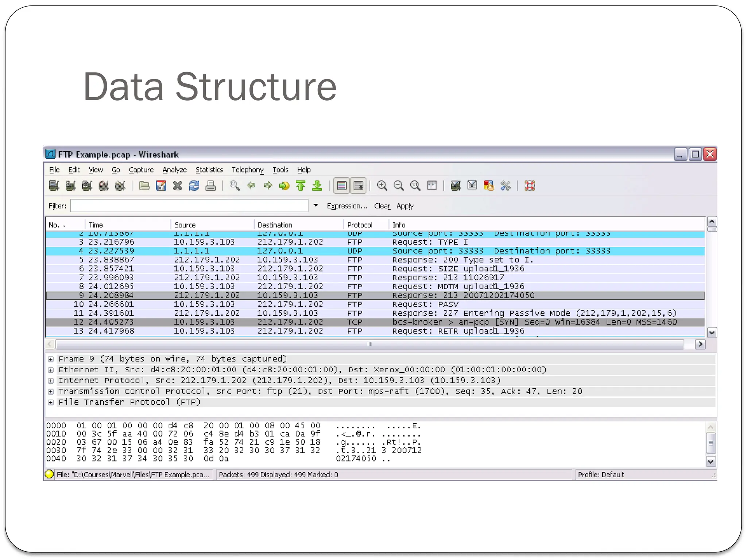Toggle packet list colorize button
This screenshot has width=747, height=560.
click(342, 186)
